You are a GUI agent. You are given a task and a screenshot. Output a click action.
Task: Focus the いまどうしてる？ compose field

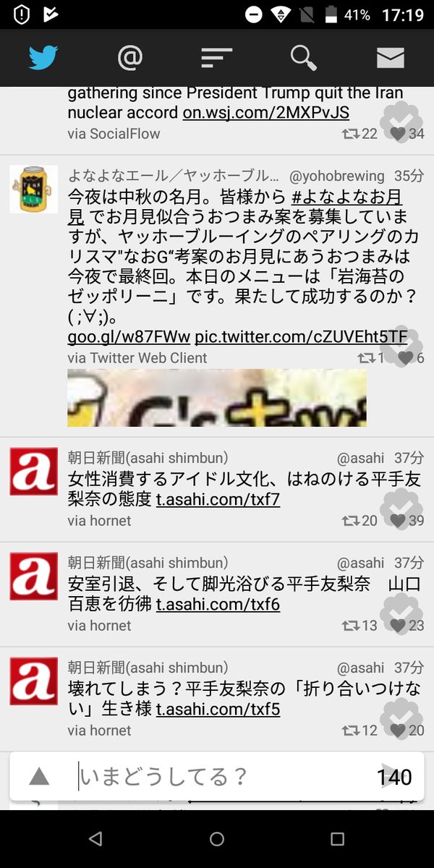point(224,777)
